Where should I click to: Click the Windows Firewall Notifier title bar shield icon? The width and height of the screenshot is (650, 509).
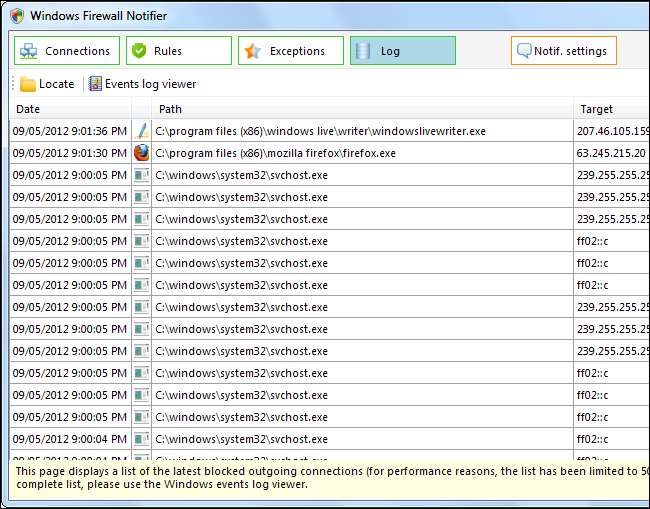17,16
